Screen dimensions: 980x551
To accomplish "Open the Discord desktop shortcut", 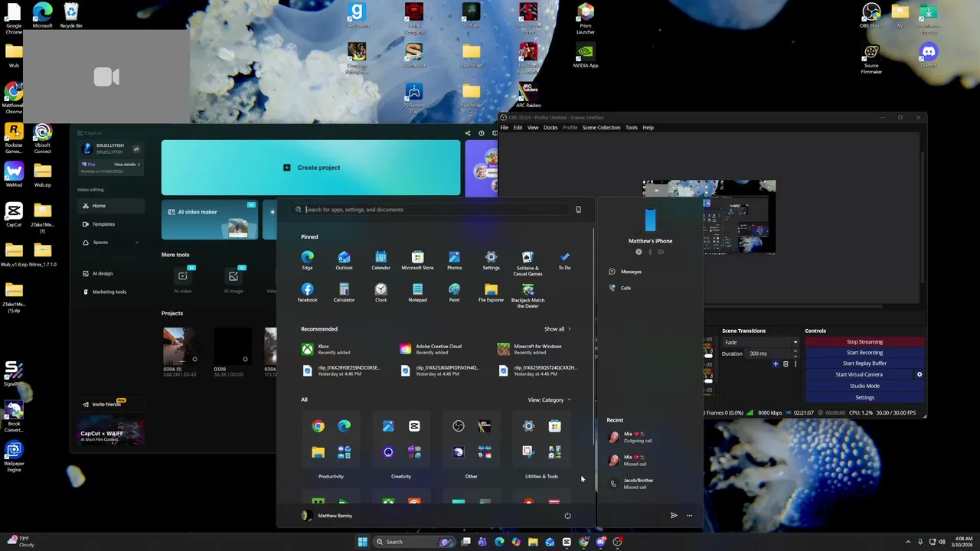I will [x=929, y=55].
